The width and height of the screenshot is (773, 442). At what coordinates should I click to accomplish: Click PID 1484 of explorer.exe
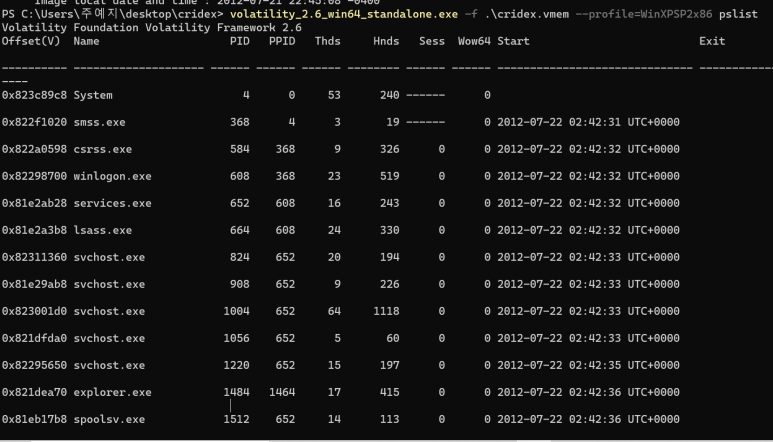236,393
